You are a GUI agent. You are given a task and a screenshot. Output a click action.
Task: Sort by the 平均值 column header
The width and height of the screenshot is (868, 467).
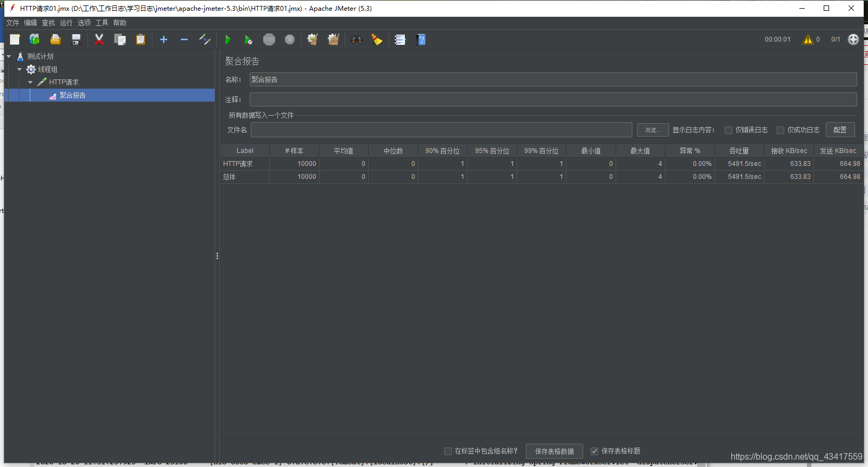[x=344, y=151]
